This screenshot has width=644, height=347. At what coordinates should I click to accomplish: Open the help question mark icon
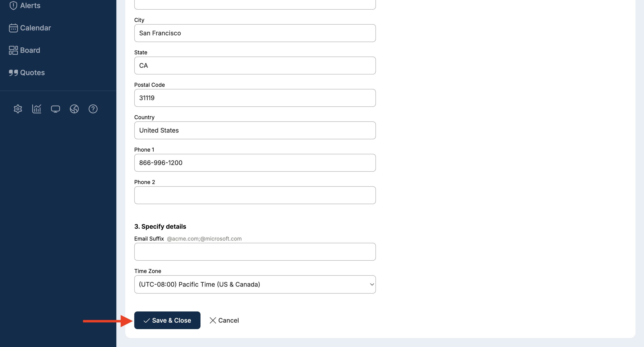coord(93,109)
